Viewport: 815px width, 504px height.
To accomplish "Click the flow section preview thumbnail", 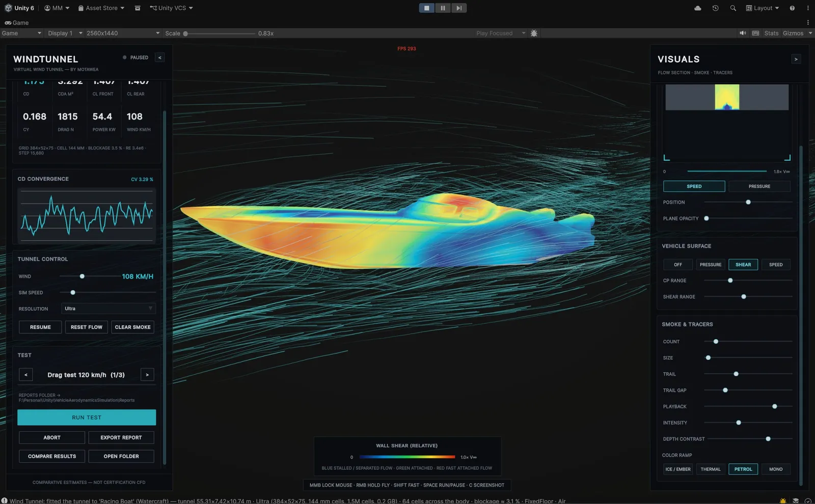I will 727,97.
